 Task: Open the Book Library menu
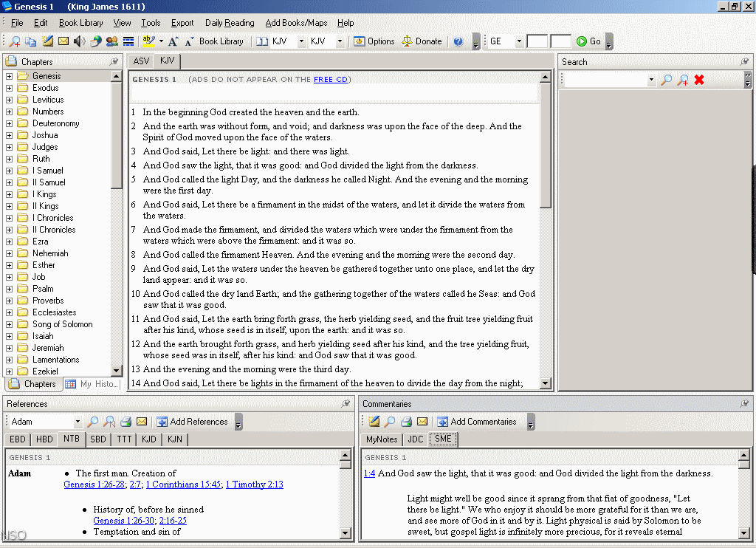click(81, 23)
